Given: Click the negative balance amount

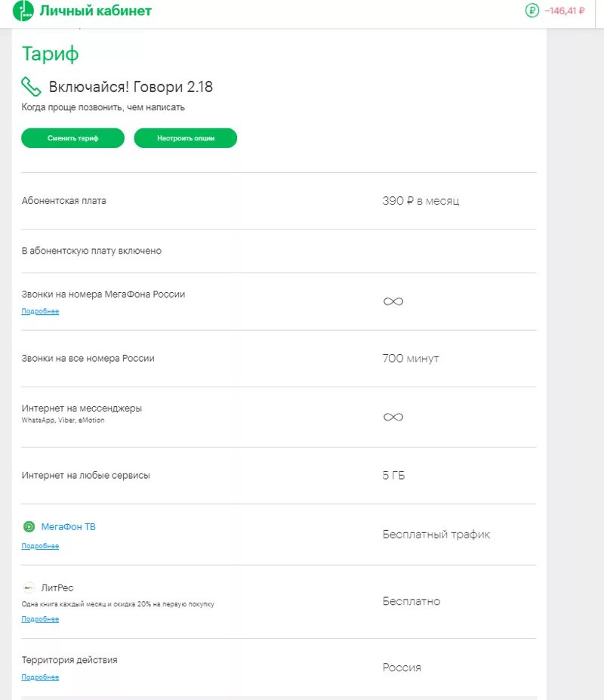Looking at the screenshot, I should click(564, 11).
